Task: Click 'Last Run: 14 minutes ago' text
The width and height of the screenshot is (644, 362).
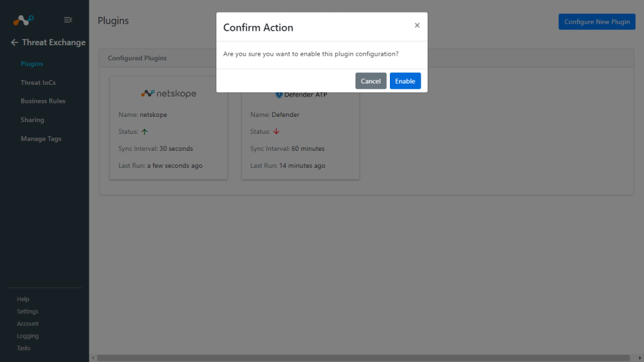Action: [287, 165]
